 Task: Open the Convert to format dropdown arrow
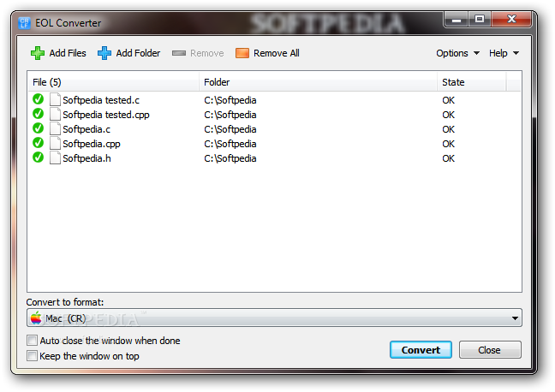tap(515, 318)
